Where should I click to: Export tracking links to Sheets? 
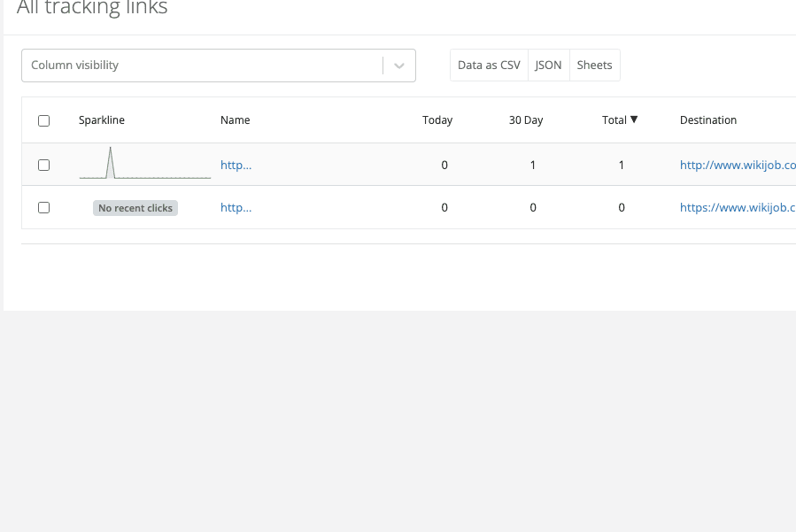[594, 66]
